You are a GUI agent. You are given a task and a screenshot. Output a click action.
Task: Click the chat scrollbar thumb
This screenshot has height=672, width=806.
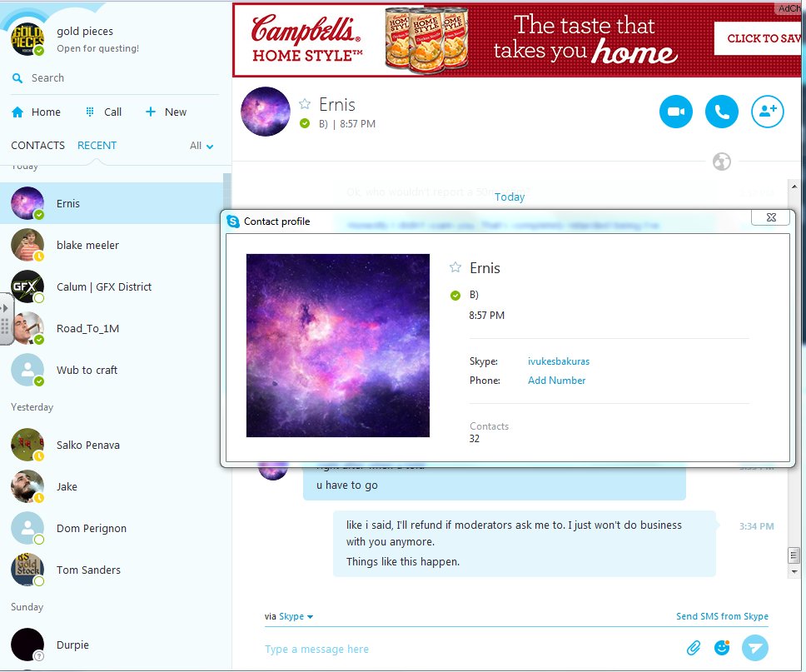click(x=794, y=555)
